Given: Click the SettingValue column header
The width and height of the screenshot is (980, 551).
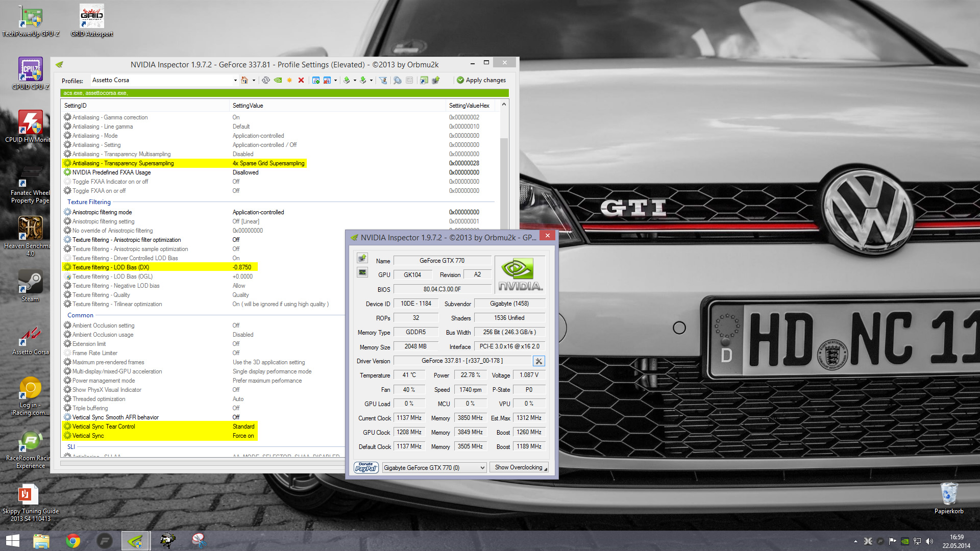Looking at the screenshot, I should tap(248, 106).
